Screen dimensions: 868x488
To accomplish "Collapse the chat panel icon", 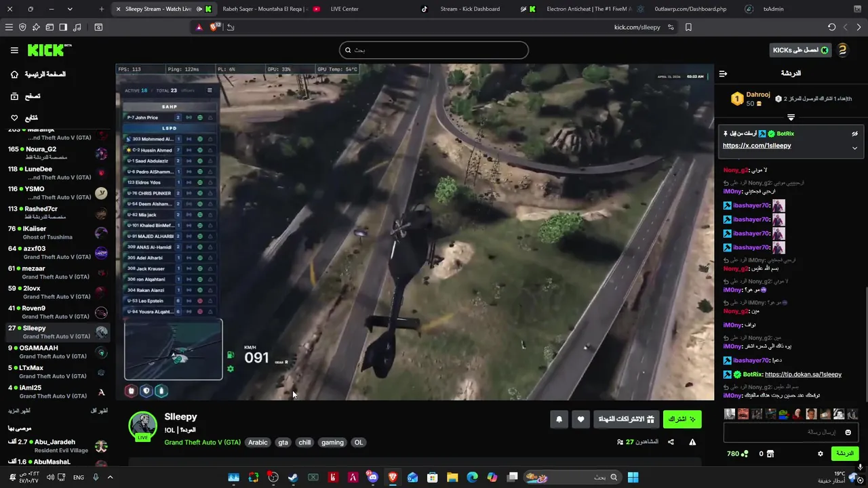I will point(723,74).
